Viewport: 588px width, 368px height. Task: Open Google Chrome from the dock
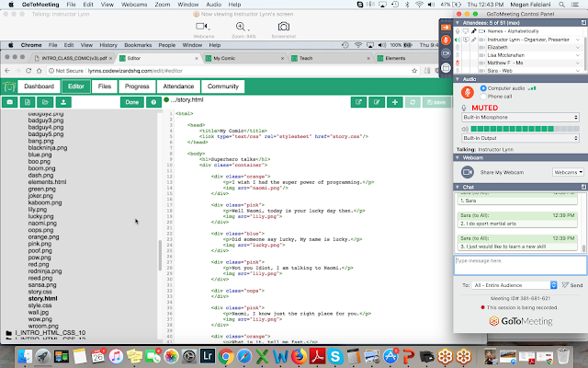pos(226,356)
